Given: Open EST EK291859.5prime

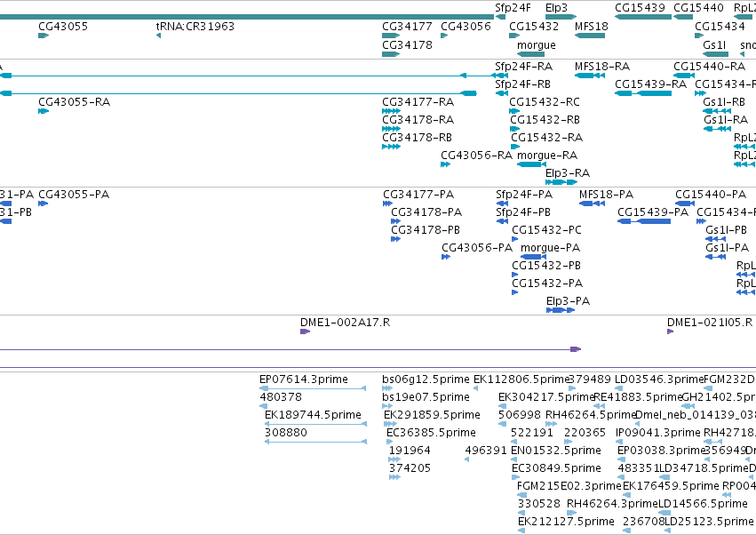Looking at the screenshot, I should pyautogui.click(x=432, y=415).
